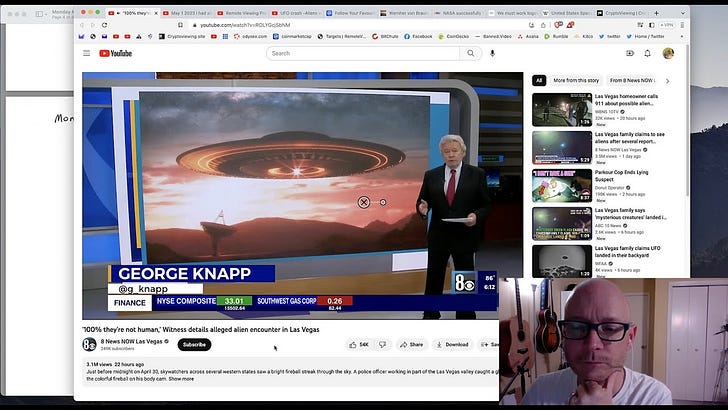Open 'Home / Twitter' bookmark
728x410 pixels.
coord(645,36)
